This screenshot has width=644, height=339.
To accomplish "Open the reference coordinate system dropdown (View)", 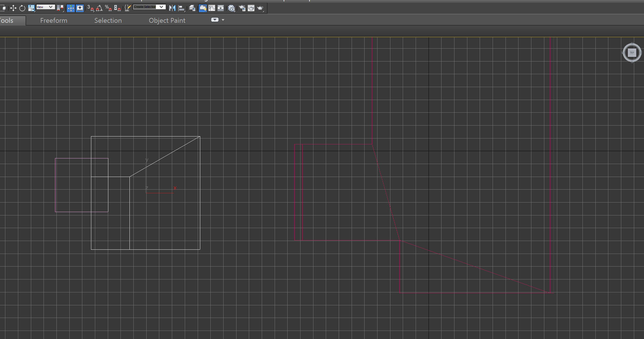I will [x=45, y=7].
